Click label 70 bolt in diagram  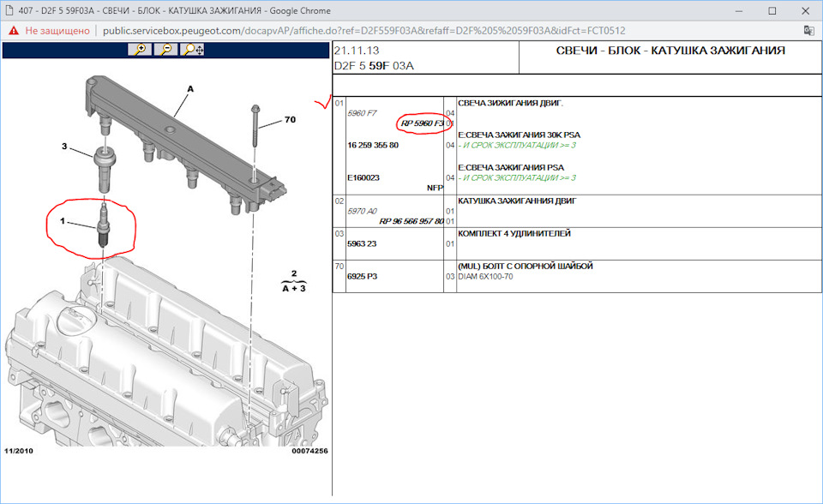tap(290, 120)
